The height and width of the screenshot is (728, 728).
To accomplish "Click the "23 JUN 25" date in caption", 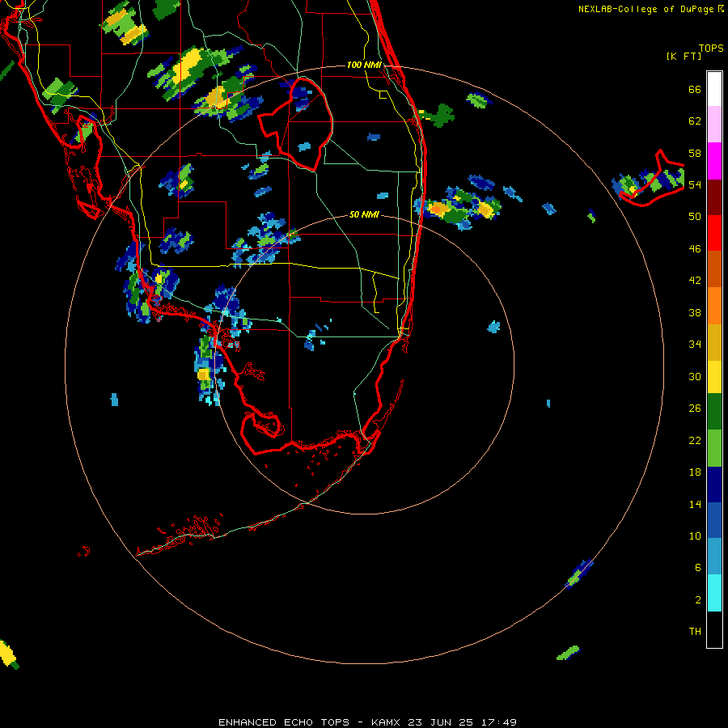I will [x=440, y=722].
